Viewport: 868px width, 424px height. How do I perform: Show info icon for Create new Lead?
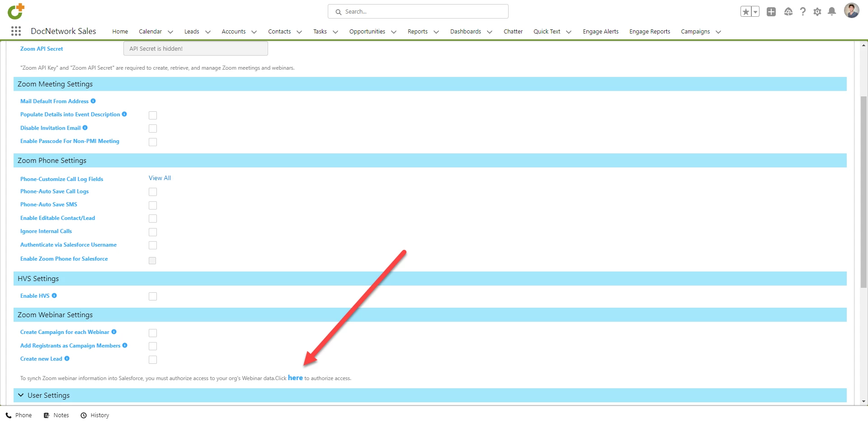[67, 358]
